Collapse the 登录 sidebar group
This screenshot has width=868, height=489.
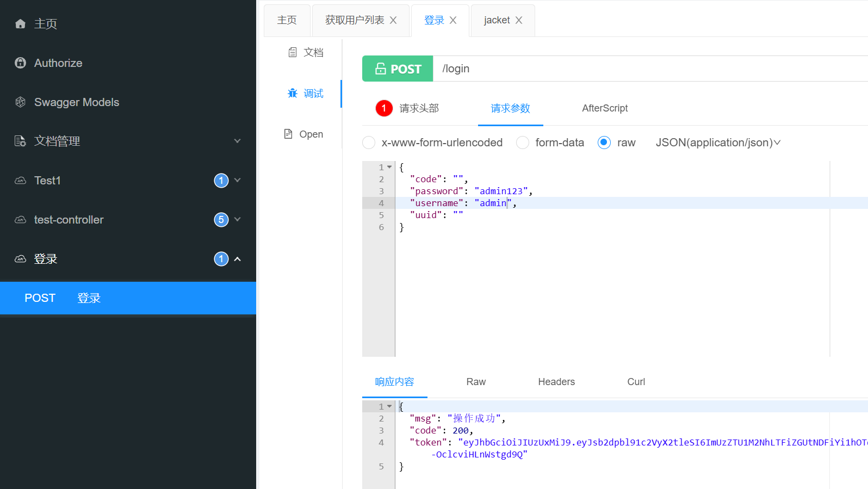coord(237,259)
